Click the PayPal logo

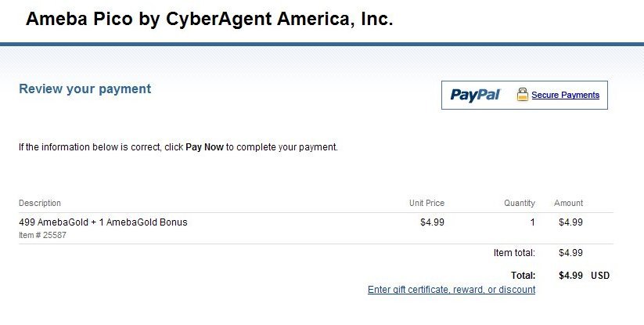475,96
